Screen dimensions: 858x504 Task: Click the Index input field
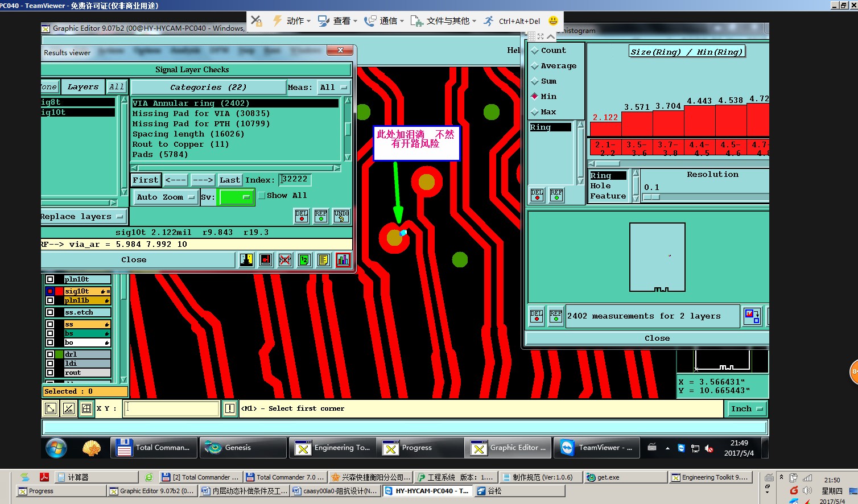[x=295, y=180]
